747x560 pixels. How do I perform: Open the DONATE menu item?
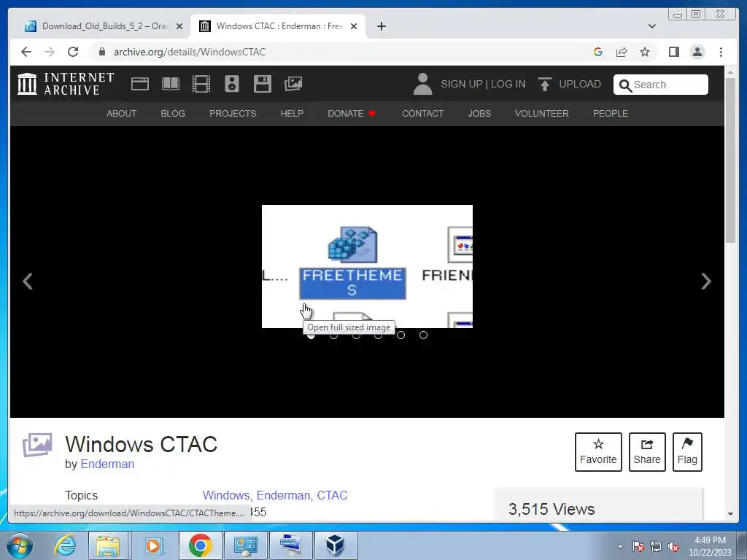click(352, 113)
